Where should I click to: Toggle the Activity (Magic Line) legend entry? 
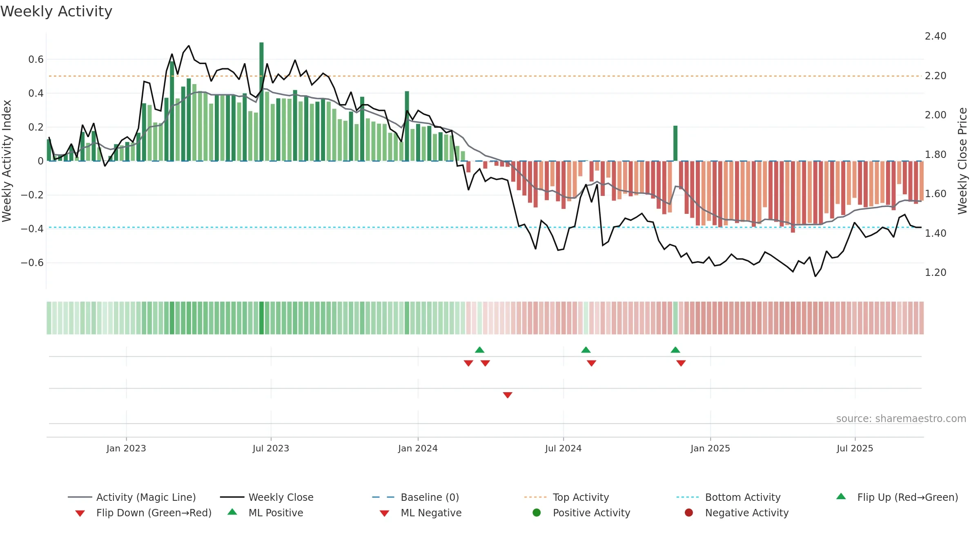(132, 497)
